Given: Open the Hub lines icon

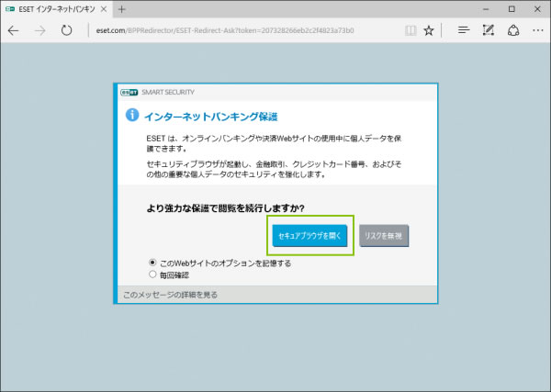Looking at the screenshot, I should click(464, 30).
